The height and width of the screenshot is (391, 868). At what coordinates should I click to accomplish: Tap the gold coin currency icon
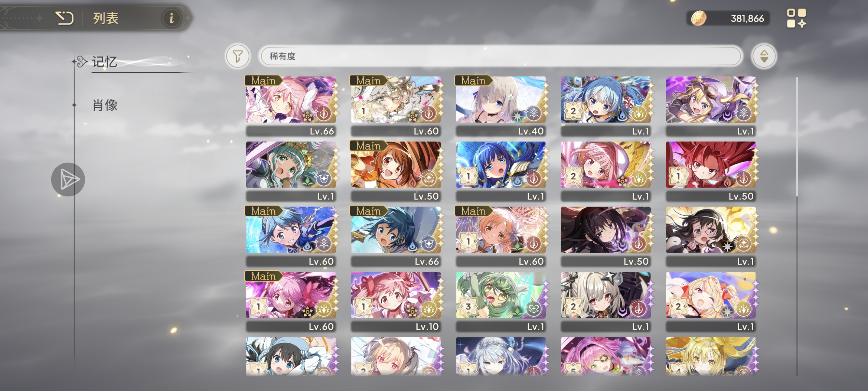point(698,18)
